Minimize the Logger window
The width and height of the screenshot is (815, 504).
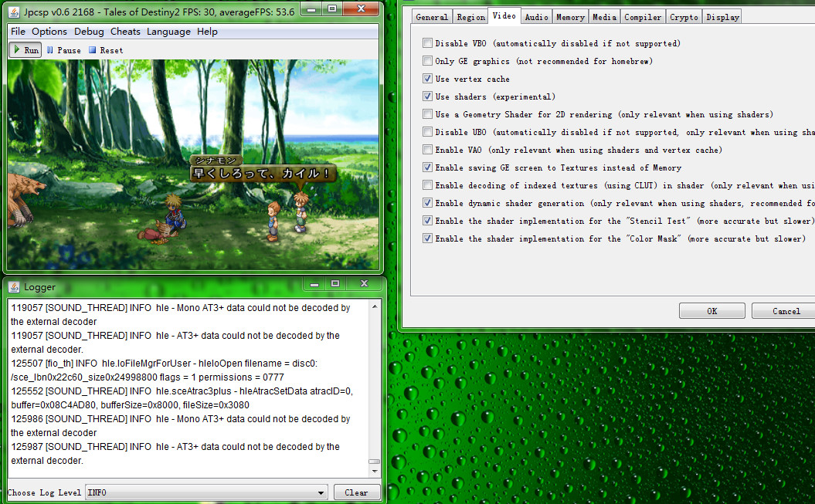pos(314,283)
